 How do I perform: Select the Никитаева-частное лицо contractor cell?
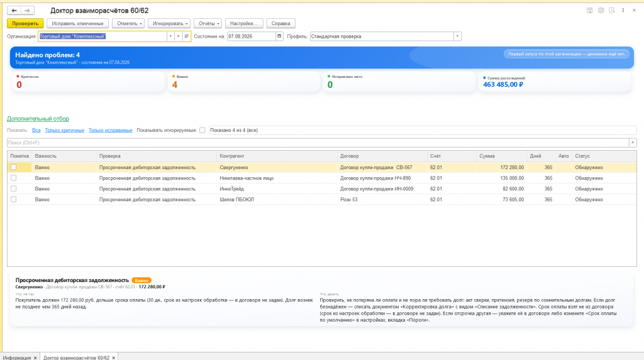point(277,178)
